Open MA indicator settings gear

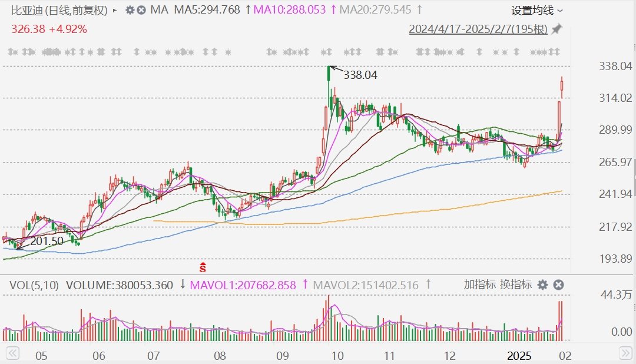[x=130, y=10]
